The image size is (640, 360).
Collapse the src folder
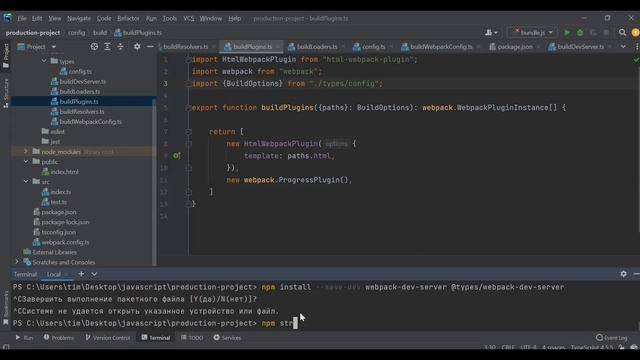[x=26, y=182]
